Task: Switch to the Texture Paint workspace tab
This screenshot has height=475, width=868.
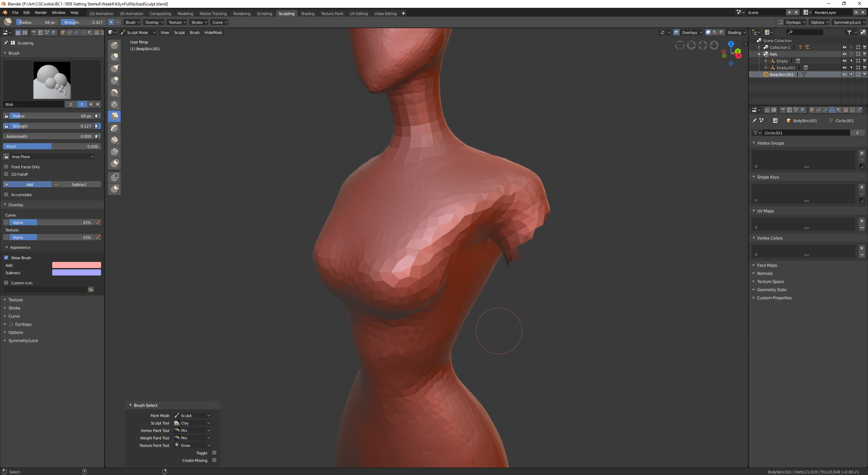Action: pos(332,14)
